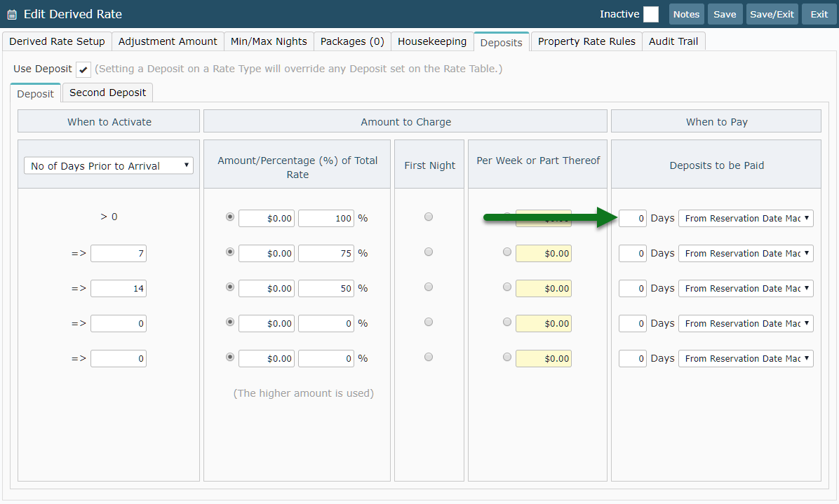Open Property Rate Rules tab
Screen dimensions: 839x504
point(586,41)
